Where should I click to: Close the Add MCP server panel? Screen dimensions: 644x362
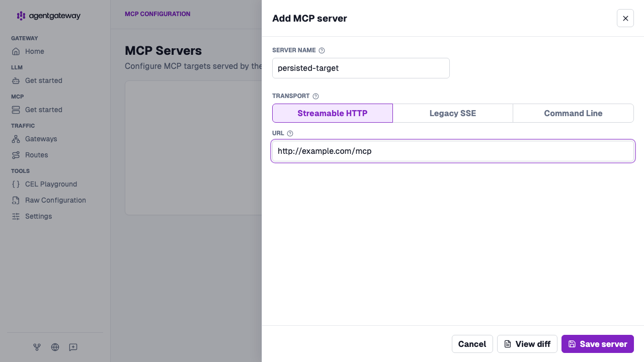tap(625, 18)
